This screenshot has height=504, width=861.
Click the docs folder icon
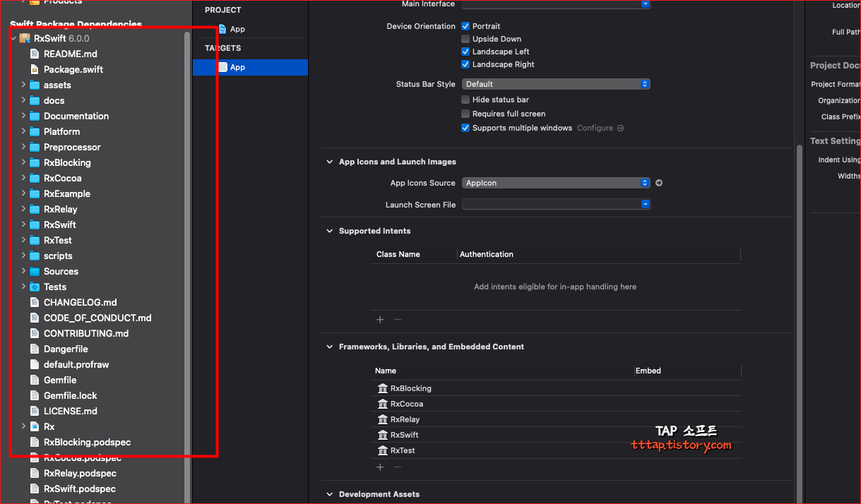tap(35, 100)
